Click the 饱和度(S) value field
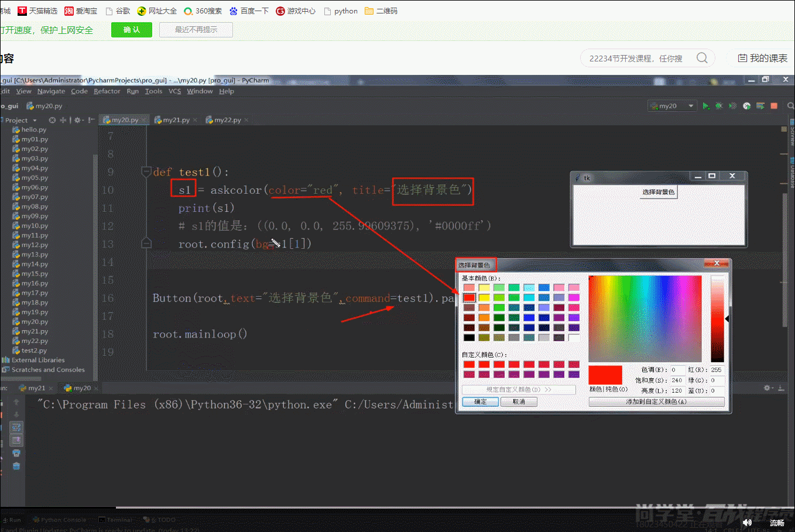 (677, 380)
